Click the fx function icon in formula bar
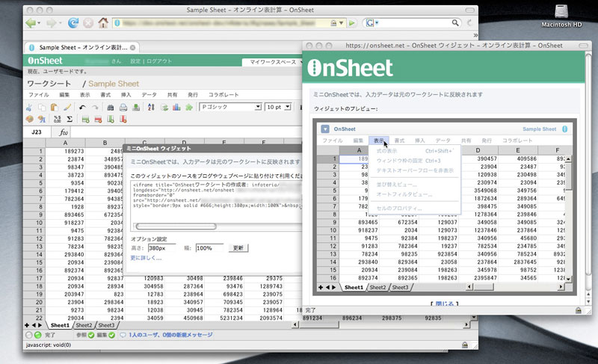This screenshot has height=364, width=598. [x=64, y=132]
